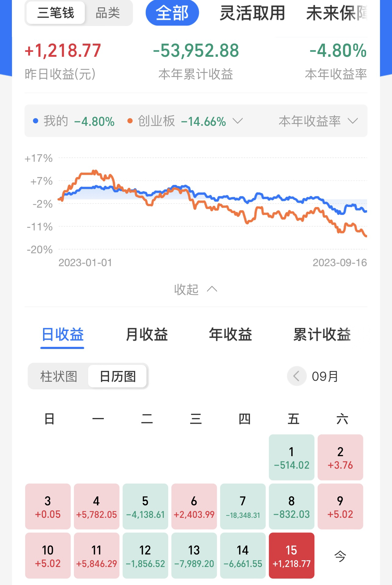Go to previous month with left arrow
The width and height of the screenshot is (392, 585).
(x=297, y=376)
